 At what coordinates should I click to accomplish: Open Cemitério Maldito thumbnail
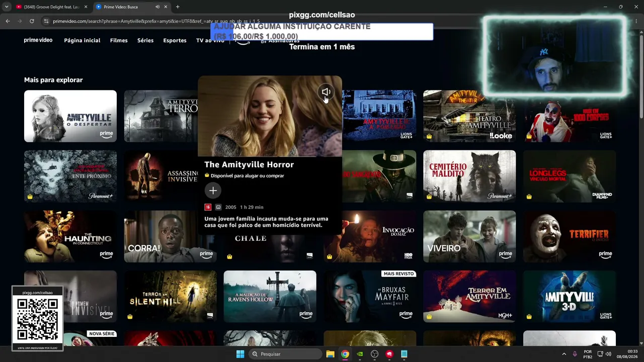(x=469, y=176)
